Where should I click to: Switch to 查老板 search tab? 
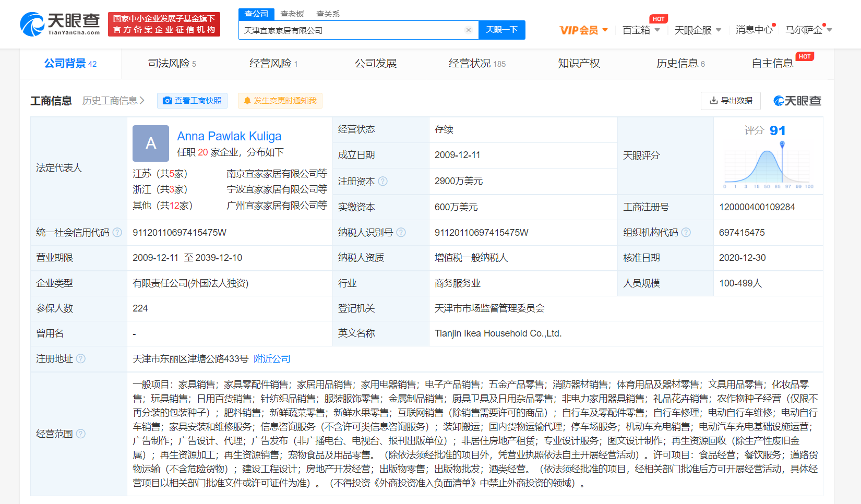[x=292, y=14]
